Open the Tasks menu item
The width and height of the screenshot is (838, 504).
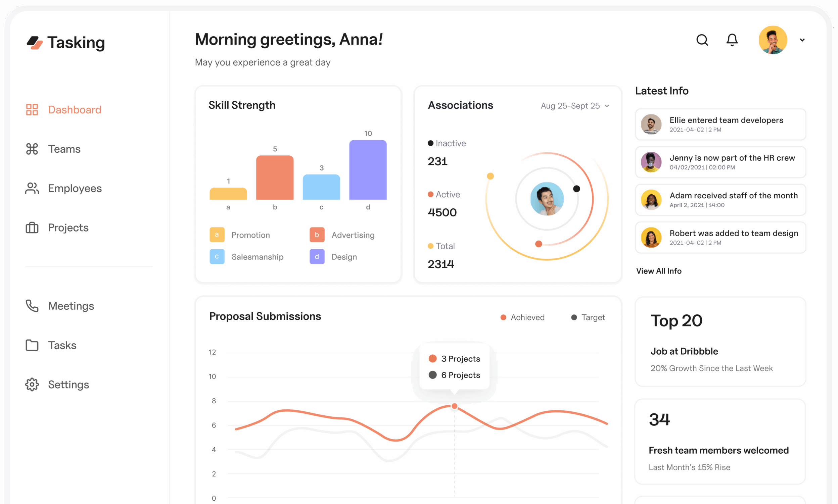click(x=62, y=345)
